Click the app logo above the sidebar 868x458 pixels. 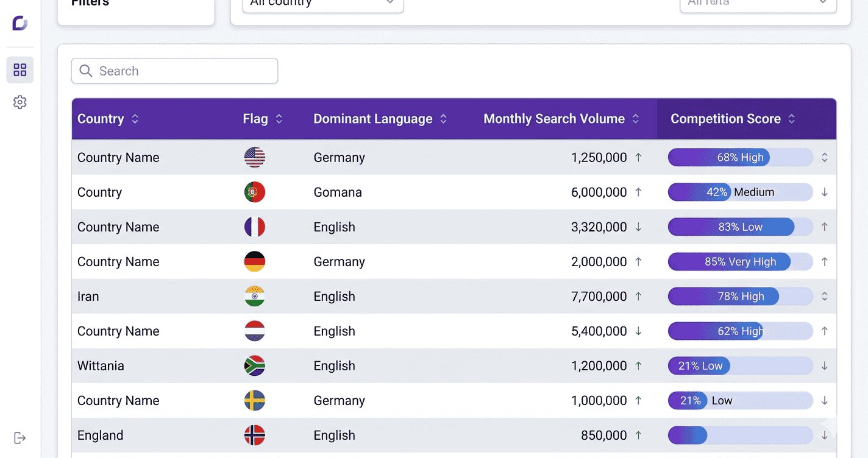pyautogui.click(x=19, y=23)
